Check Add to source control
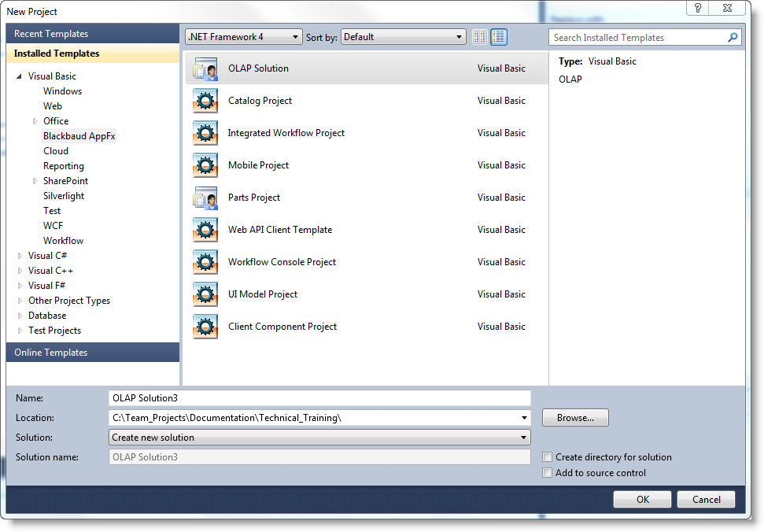The width and height of the screenshot is (764, 532). click(547, 472)
